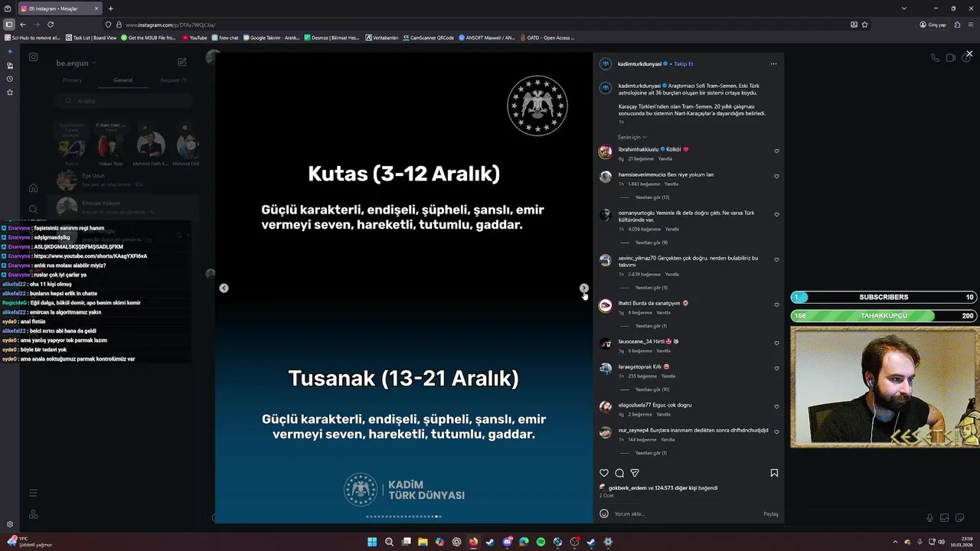This screenshot has width=980, height=551.
Task: Expand 'Yanıtları gör (13)' replies
Action: point(652,197)
